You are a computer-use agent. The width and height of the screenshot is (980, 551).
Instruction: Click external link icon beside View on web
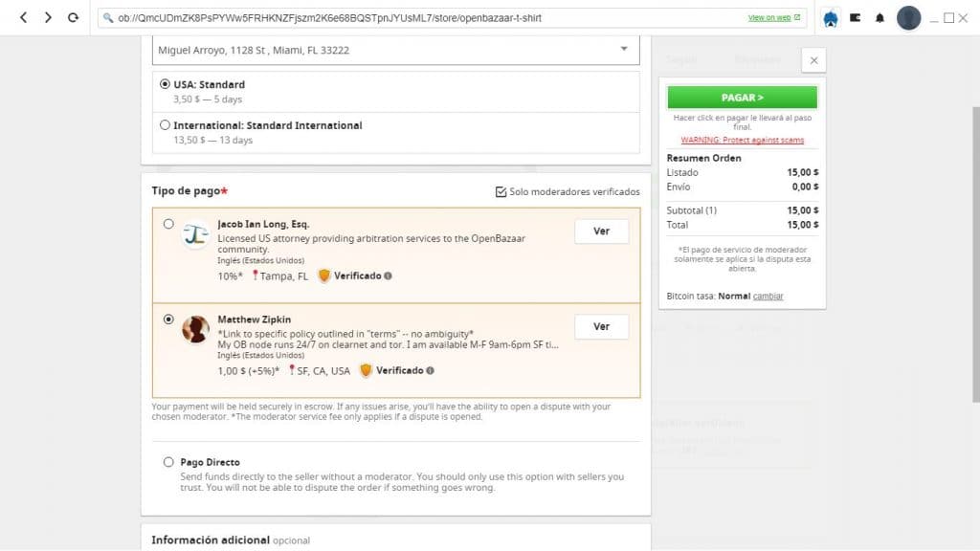pos(797,17)
